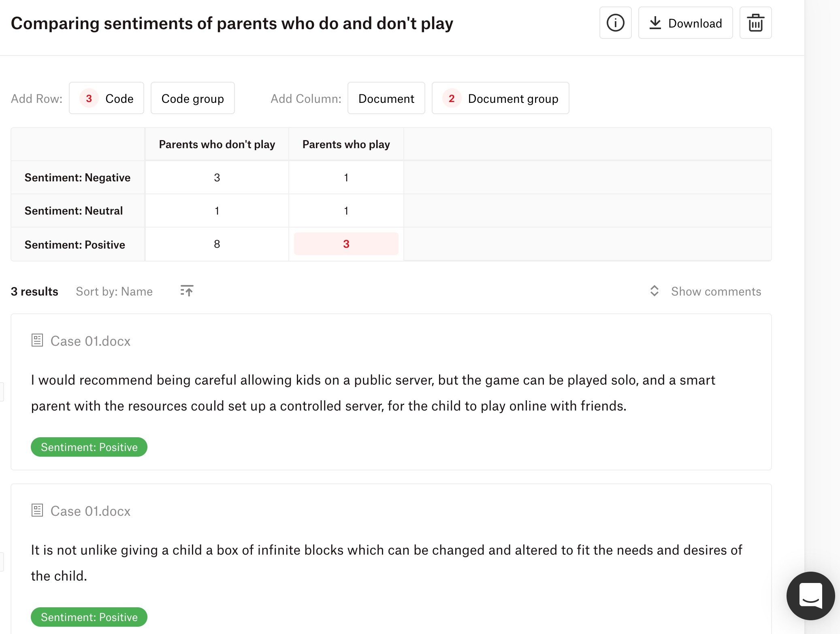Click second Case 01.docx document icon

37,510
